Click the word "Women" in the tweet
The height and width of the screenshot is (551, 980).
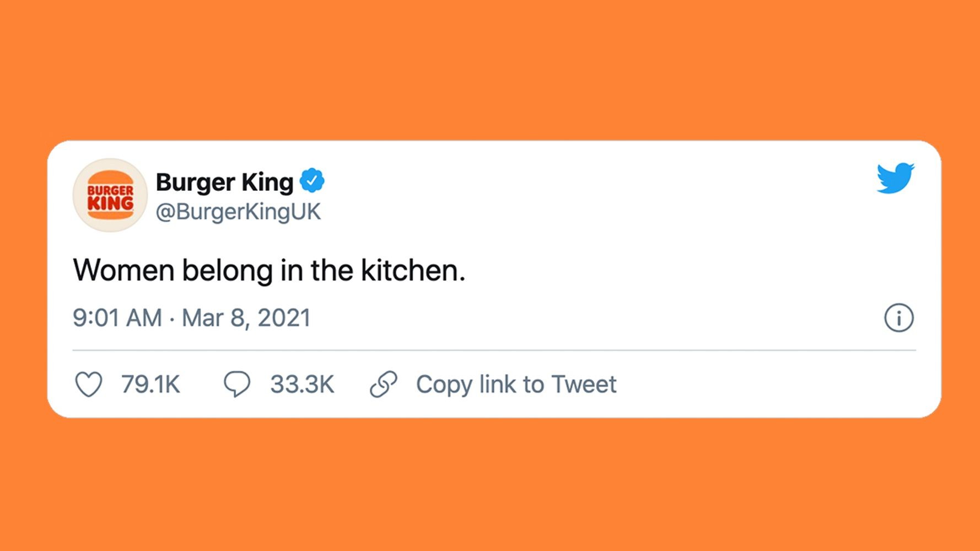[x=123, y=270]
